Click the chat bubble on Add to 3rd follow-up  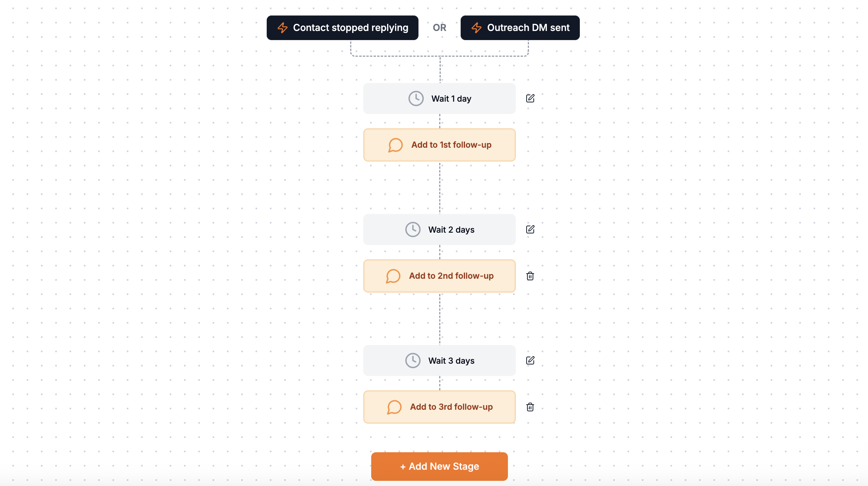tap(394, 407)
